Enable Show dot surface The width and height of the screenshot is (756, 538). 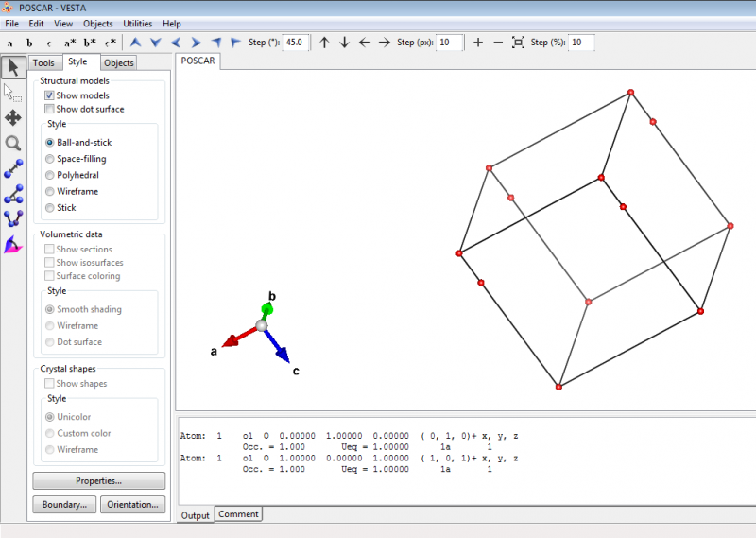(x=49, y=109)
